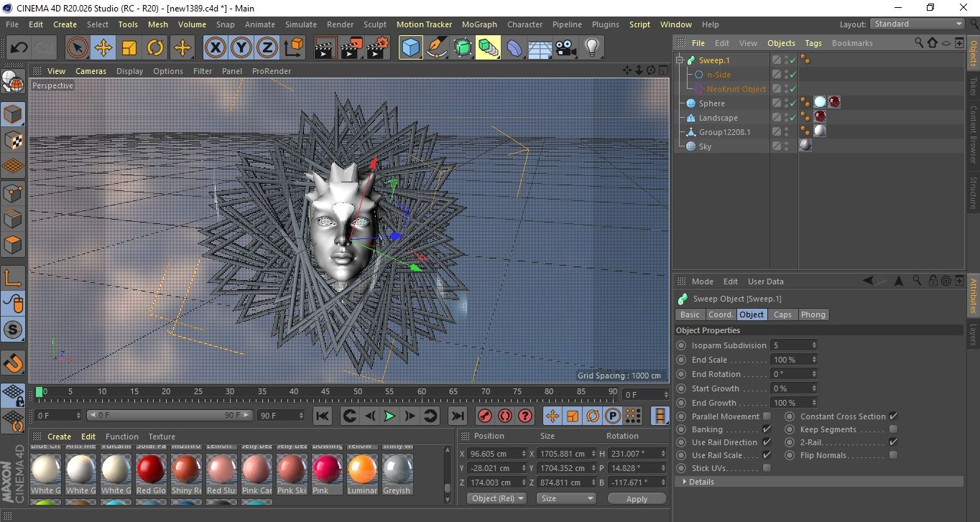Screen dimensions: 980x522
Task: Click the Record Active Objects button
Action: tap(485, 416)
